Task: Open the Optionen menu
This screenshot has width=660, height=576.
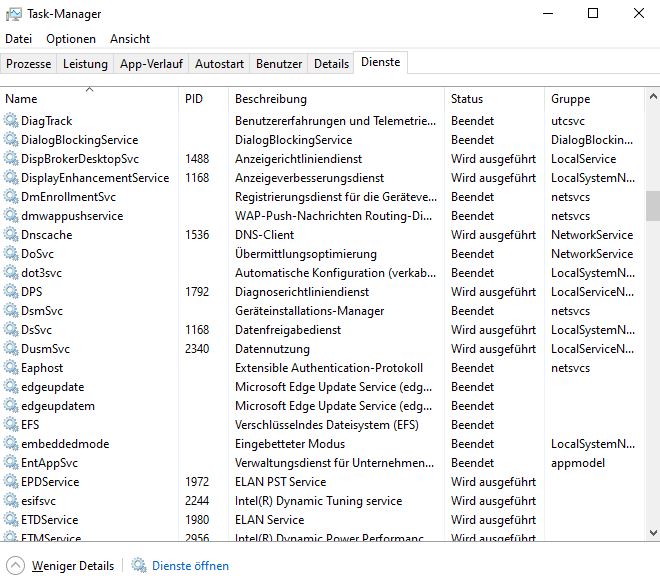Action: pyautogui.click(x=71, y=39)
